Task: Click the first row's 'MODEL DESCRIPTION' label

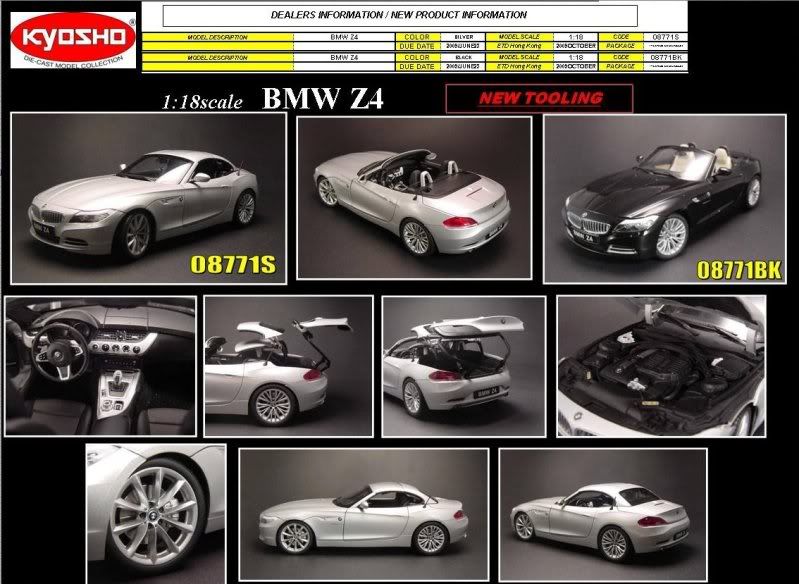Action: pyautogui.click(x=218, y=37)
